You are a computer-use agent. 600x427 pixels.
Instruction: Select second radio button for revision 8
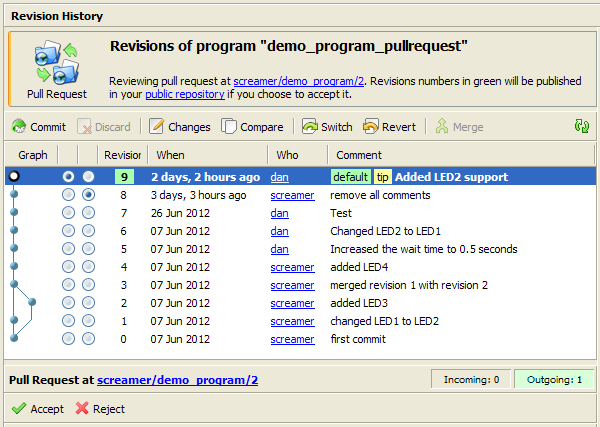pos(89,195)
